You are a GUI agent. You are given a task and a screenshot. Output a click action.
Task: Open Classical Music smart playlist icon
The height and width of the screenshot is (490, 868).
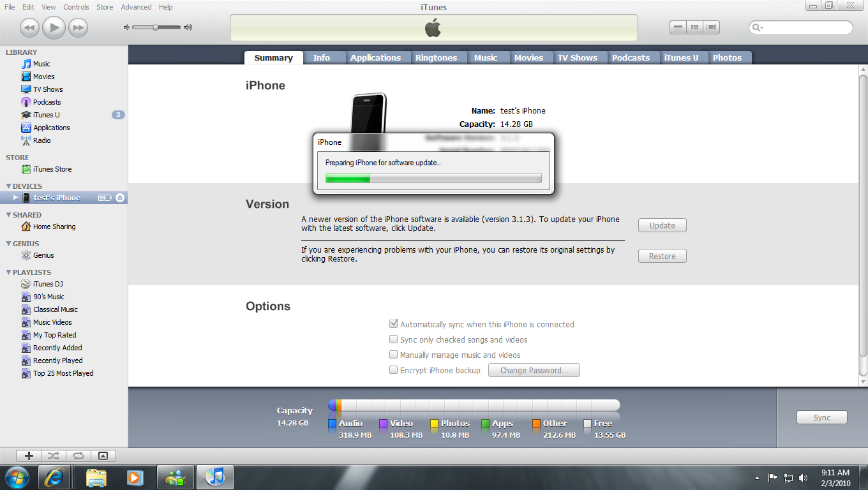(x=26, y=309)
